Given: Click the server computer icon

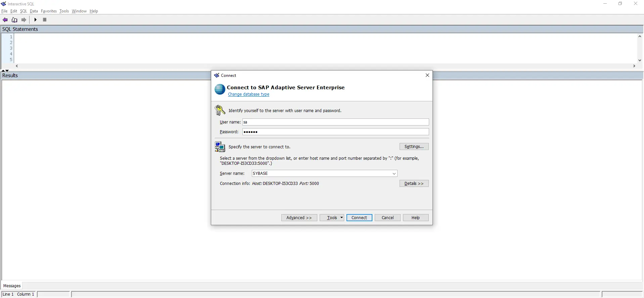Looking at the screenshot, I should click(x=220, y=147).
